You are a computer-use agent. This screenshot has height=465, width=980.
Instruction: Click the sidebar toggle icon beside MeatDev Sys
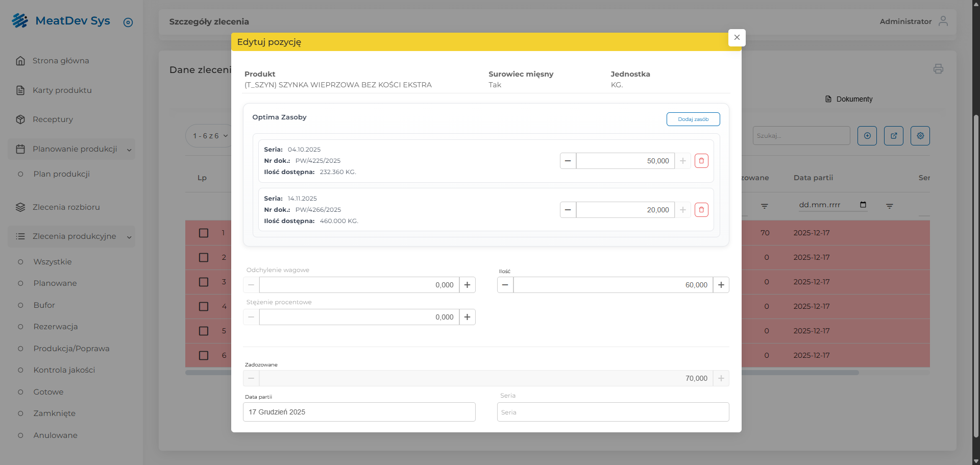click(128, 22)
